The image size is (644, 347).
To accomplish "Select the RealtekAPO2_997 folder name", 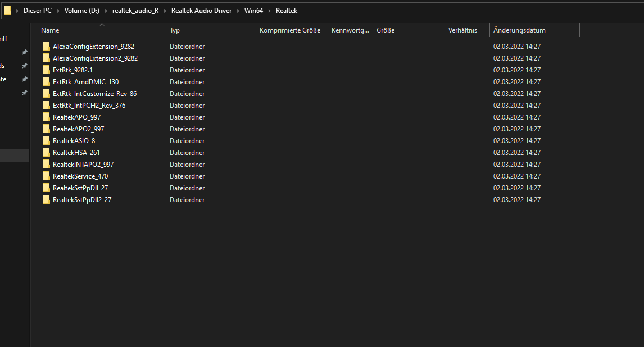I will coord(79,129).
